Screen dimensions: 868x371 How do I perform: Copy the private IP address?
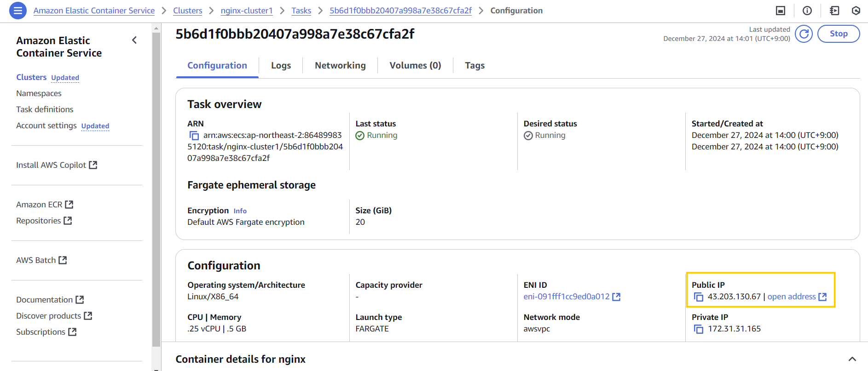coord(698,329)
